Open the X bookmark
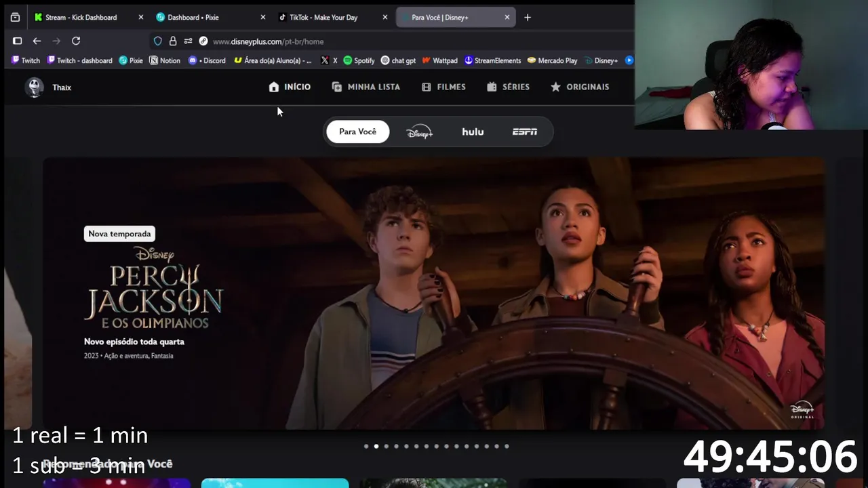Image resolution: width=868 pixels, height=488 pixels. pyautogui.click(x=329, y=60)
